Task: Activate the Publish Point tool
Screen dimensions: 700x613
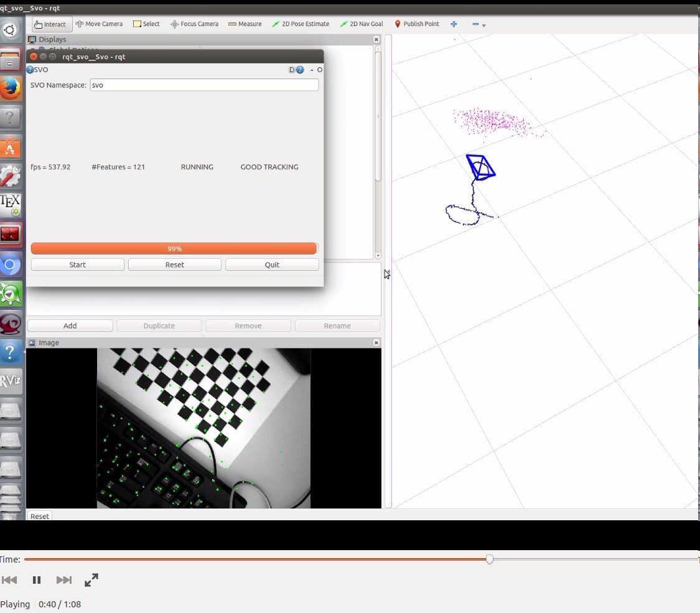Action: [x=417, y=24]
